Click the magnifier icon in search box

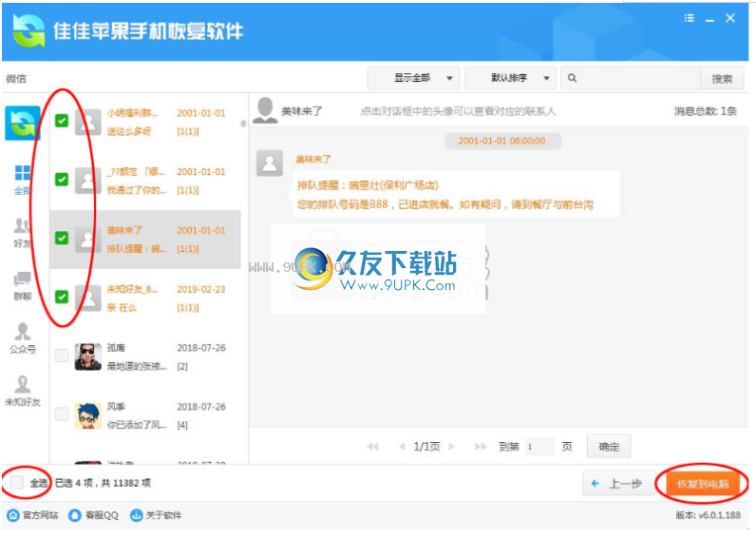pos(572,78)
